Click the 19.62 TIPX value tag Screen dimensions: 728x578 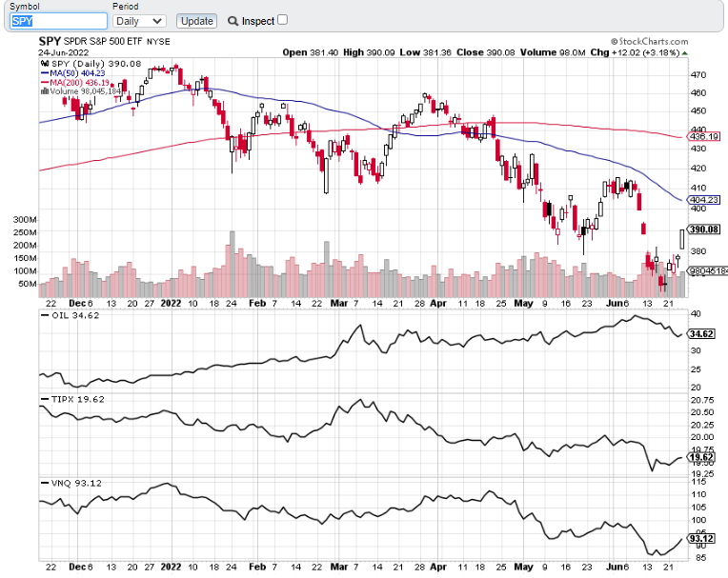pyautogui.click(x=701, y=457)
